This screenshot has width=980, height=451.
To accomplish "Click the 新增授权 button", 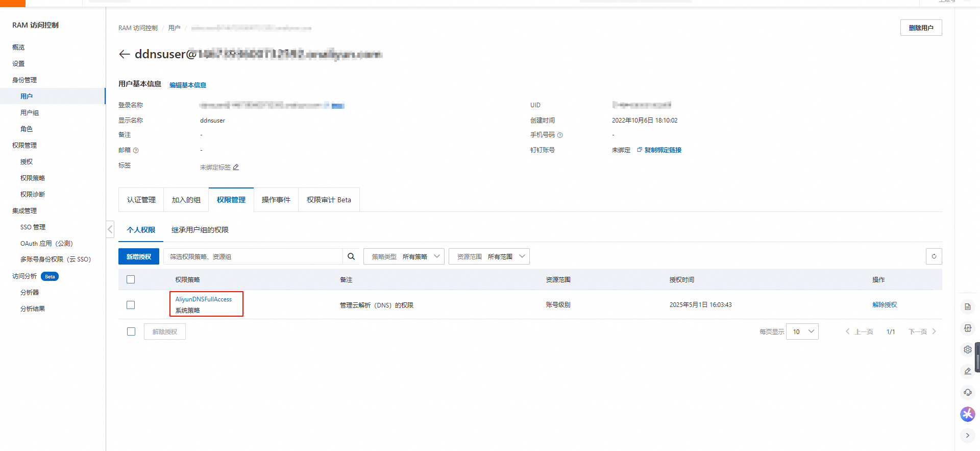I will coord(139,256).
